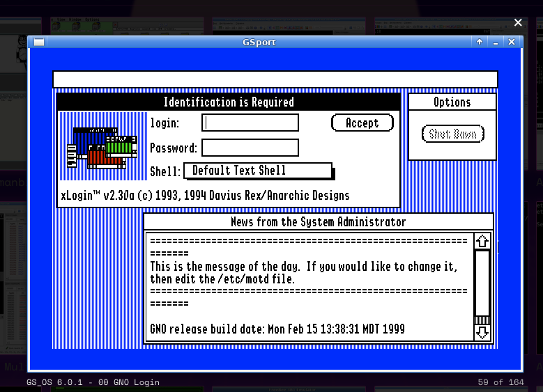Screen dimensions: 543x392
Task: Minimize the GSport window
Action: 496,42
